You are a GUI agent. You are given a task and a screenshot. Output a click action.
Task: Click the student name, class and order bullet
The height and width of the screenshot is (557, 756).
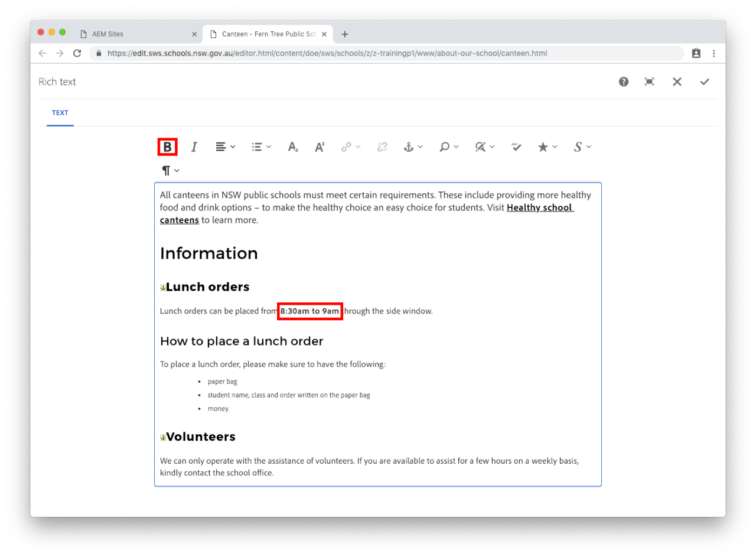click(289, 395)
